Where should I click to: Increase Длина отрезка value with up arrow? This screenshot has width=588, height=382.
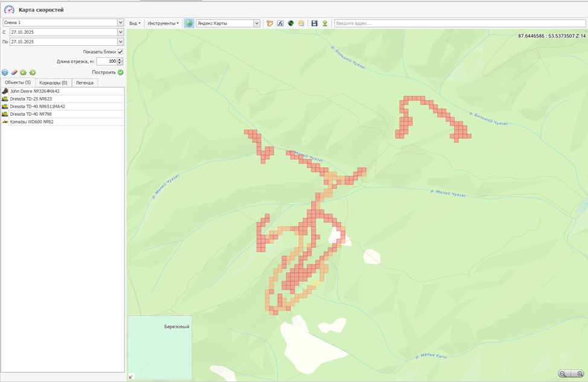click(120, 59)
